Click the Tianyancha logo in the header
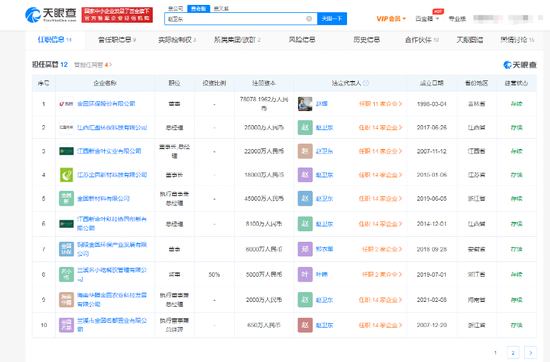This screenshot has height=362, width=550. [51, 14]
